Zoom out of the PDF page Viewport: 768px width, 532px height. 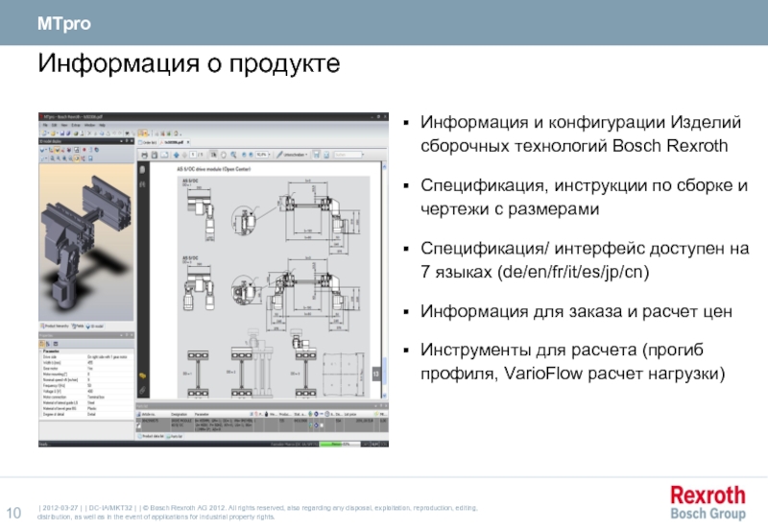coord(244,155)
